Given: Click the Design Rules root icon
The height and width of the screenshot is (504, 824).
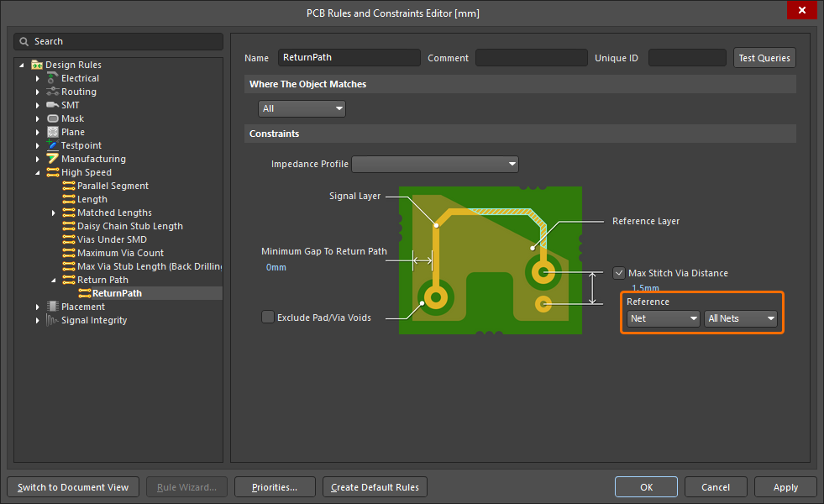Looking at the screenshot, I should [37, 65].
